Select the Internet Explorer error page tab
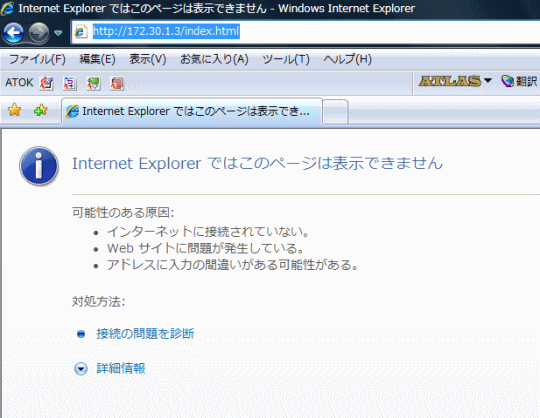The image size is (540, 418). pos(192,111)
